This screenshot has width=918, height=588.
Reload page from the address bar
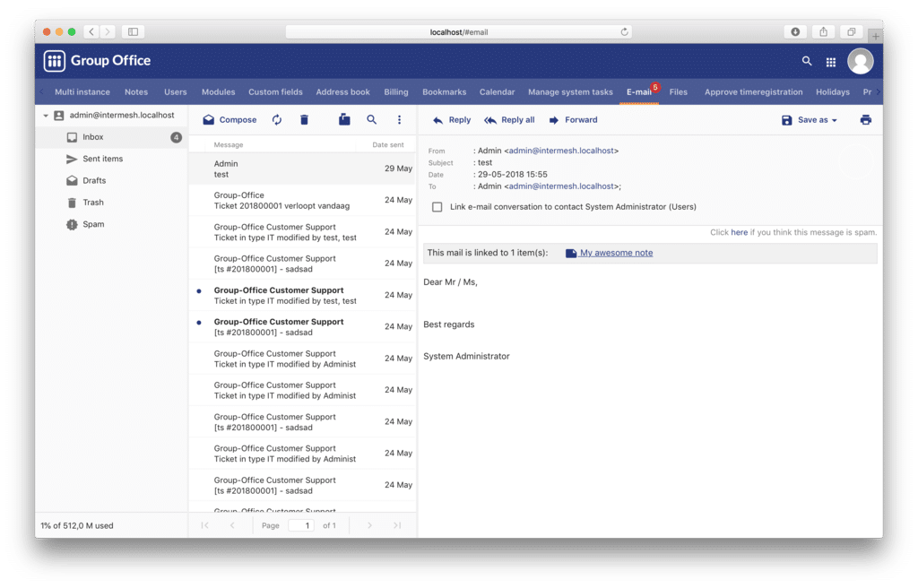(x=624, y=31)
